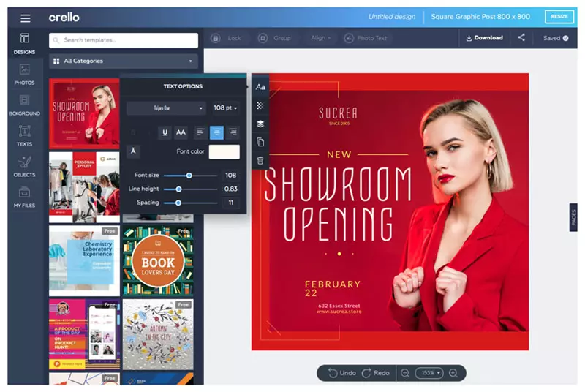Click the duplicate copy icon
Viewport: 585px width, 392px height.
[260, 142]
